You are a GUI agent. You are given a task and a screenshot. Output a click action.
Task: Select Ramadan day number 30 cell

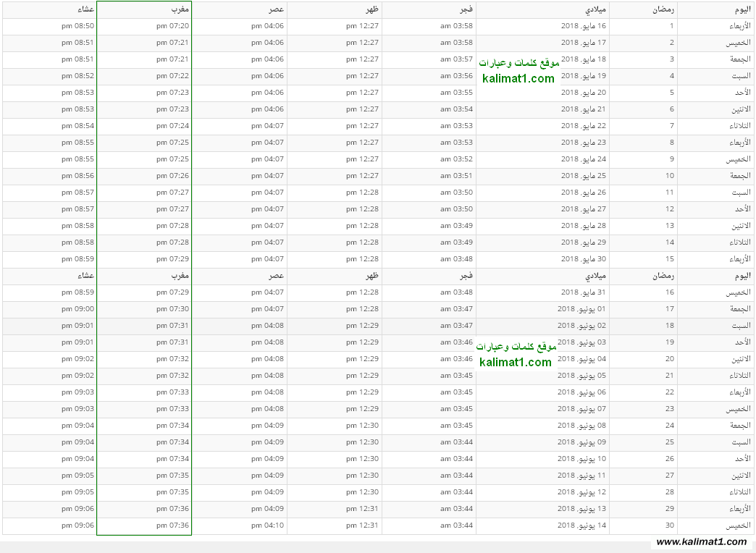tap(670, 525)
